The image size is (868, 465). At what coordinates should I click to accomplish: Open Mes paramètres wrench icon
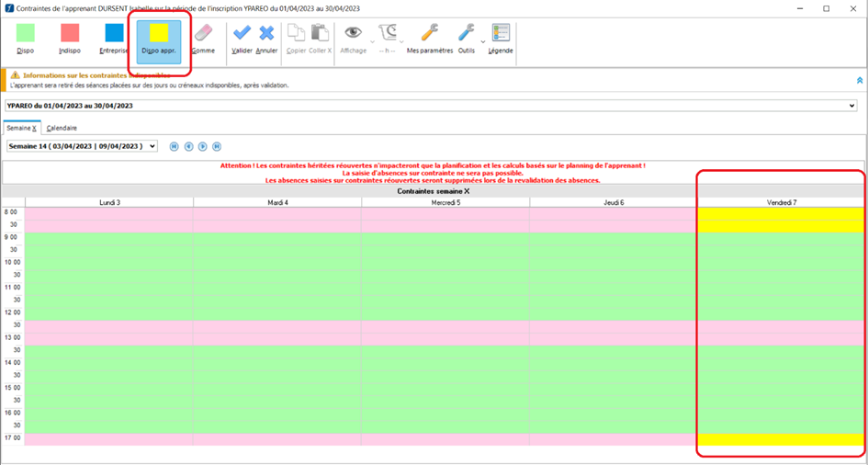429,40
